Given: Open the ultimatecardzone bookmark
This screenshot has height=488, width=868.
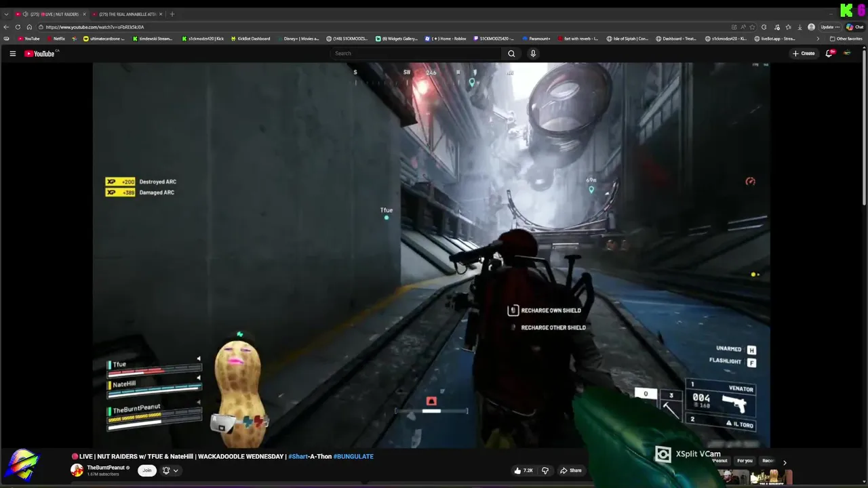Looking at the screenshot, I should [x=102, y=39].
